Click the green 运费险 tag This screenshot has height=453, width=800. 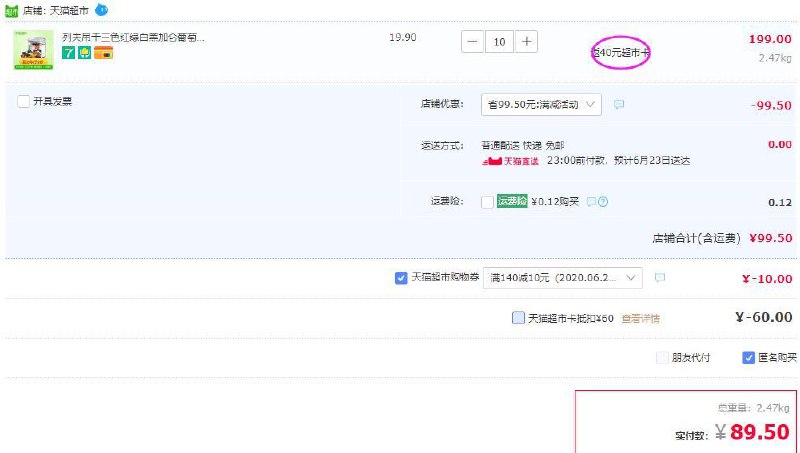point(512,201)
